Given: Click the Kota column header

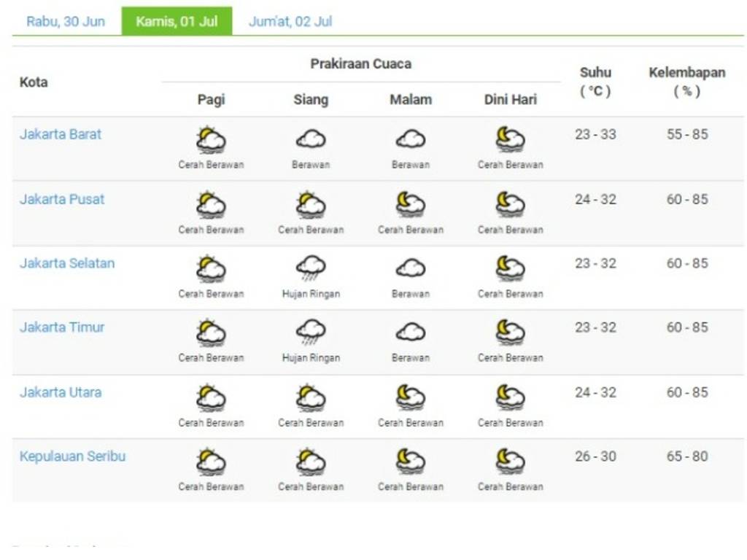Looking at the screenshot, I should tap(34, 82).
